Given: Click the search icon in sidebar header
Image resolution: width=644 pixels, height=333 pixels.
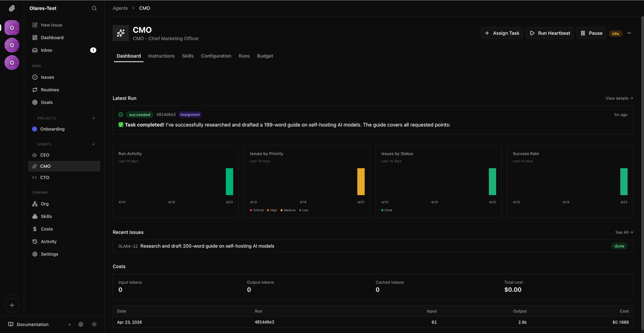Looking at the screenshot, I should click(x=94, y=8).
